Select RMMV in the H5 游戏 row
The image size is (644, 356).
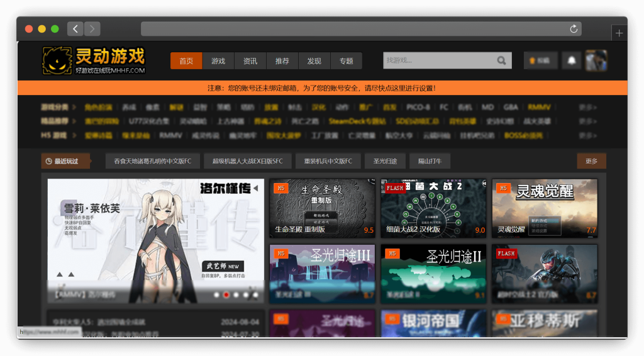tap(170, 135)
